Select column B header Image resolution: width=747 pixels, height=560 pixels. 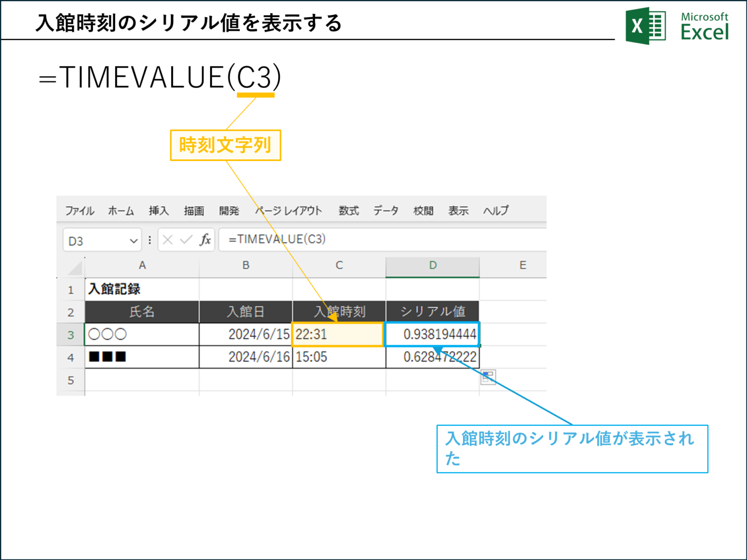point(246,265)
